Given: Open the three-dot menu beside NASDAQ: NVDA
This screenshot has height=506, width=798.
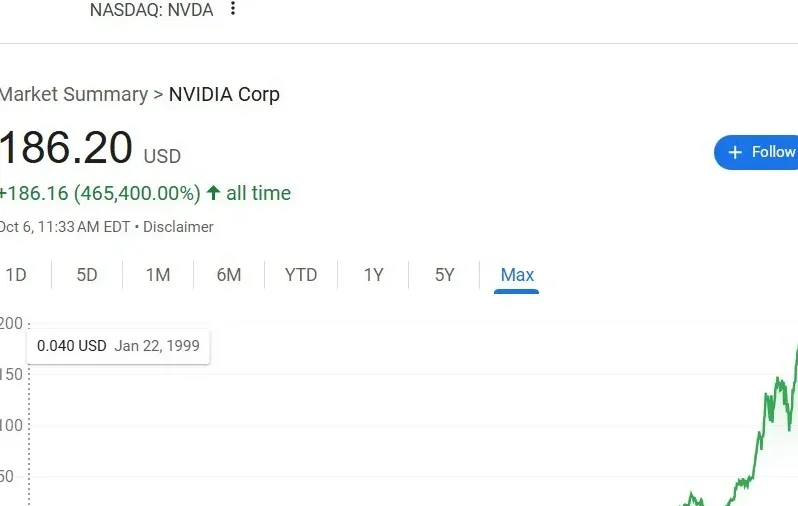Looking at the screenshot, I should (x=233, y=9).
